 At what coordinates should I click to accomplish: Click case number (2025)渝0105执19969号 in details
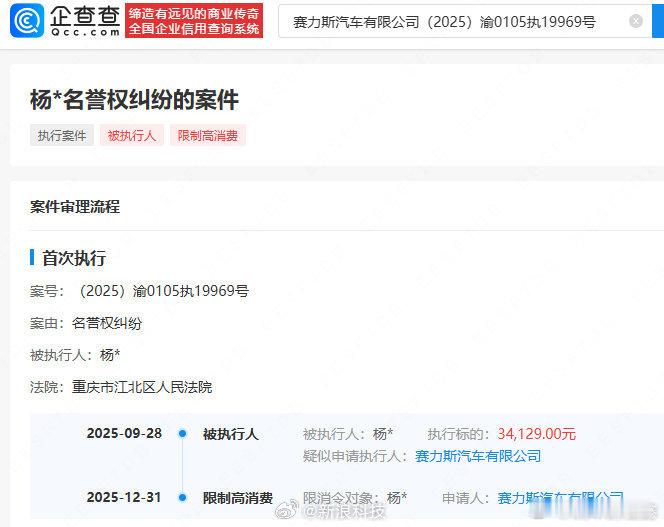(164, 291)
